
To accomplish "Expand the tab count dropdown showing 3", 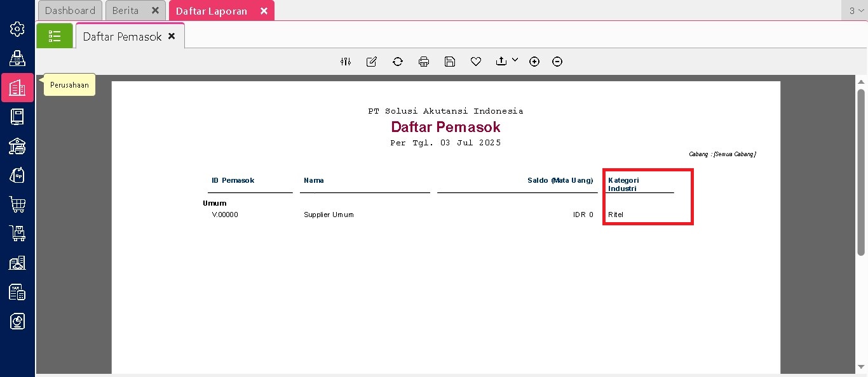I will coord(857,11).
